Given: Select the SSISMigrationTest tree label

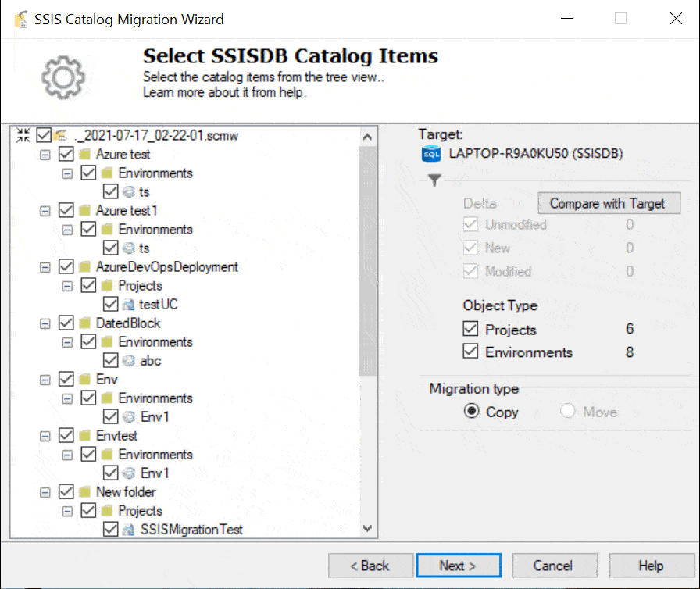Looking at the screenshot, I should pos(191,529).
